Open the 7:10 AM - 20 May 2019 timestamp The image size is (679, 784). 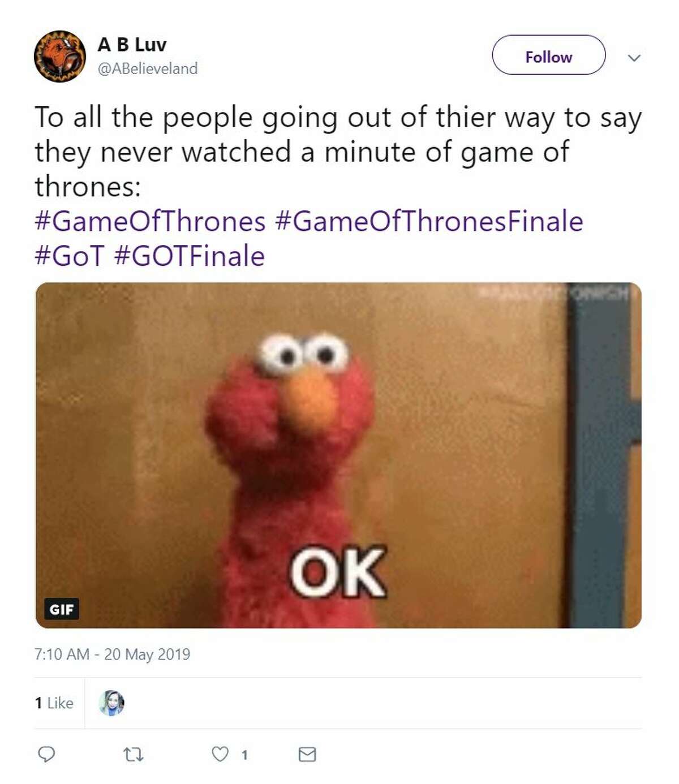[112, 654]
